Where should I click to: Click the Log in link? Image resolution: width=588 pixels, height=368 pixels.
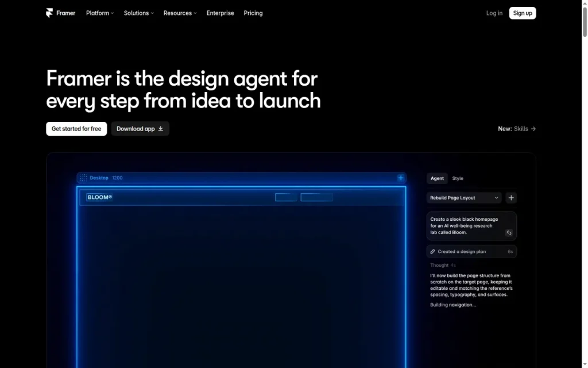click(x=494, y=13)
